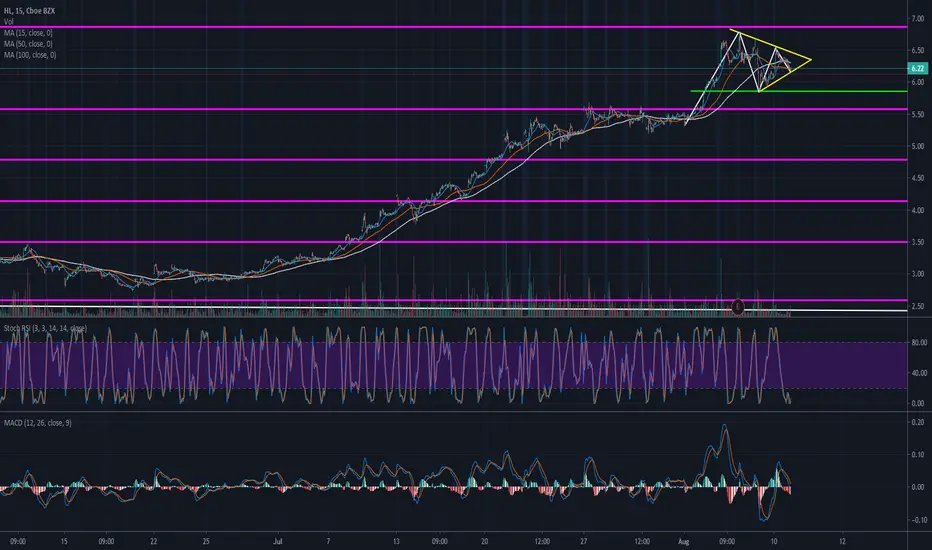Select the green horizontal support line
Image resolution: width=932 pixels, height=550 pixels.
799,91
